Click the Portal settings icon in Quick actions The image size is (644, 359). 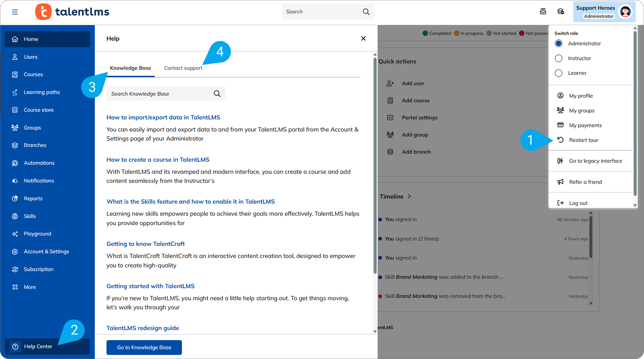tap(390, 118)
